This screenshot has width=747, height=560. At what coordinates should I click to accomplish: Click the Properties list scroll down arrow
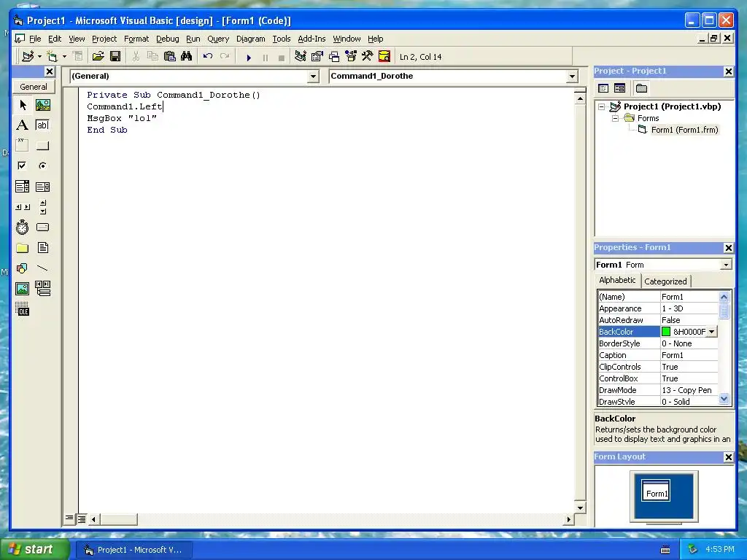[724, 399]
